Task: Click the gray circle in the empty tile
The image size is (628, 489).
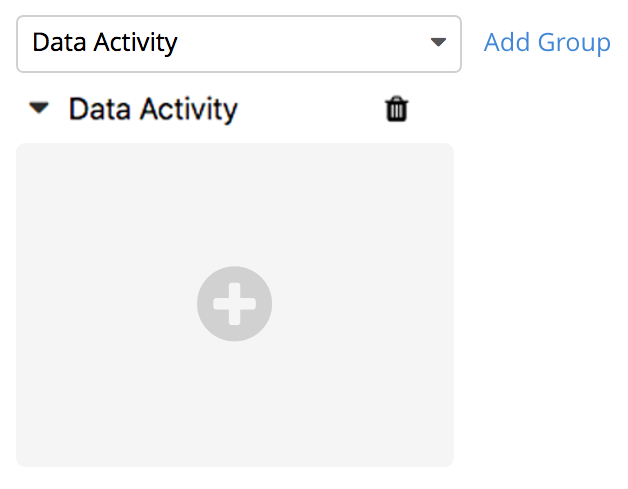Action: point(234,304)
